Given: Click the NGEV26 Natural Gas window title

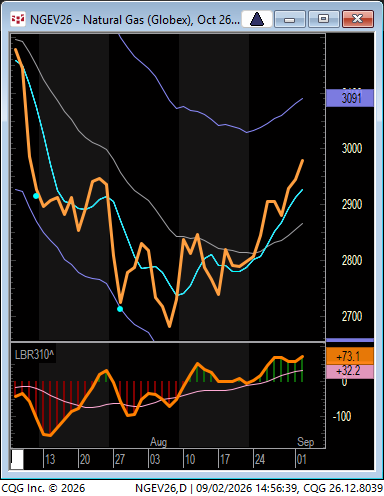Looking at the screenshot, I should coord(135,20).
